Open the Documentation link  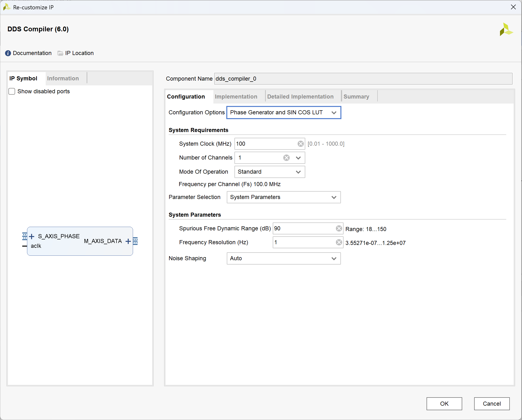point(32,53)
